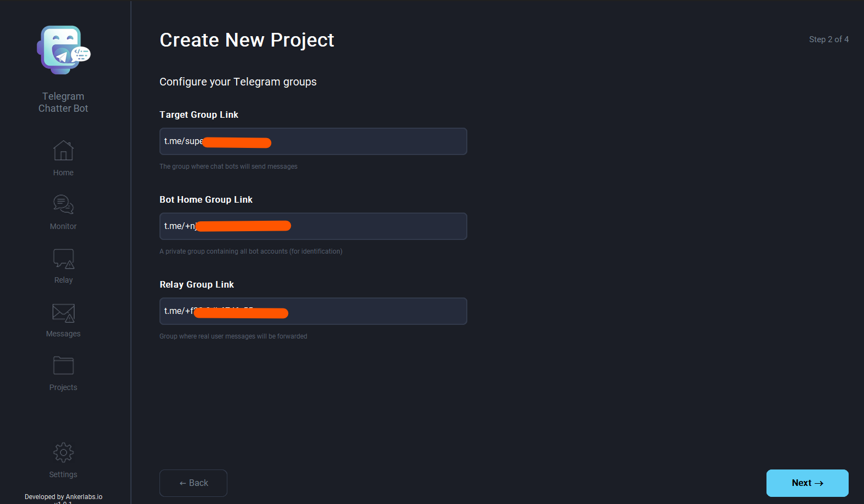Click the Create New Project heading
The width and height of the screenshot is (864, 504).
(x=247, y=39)
